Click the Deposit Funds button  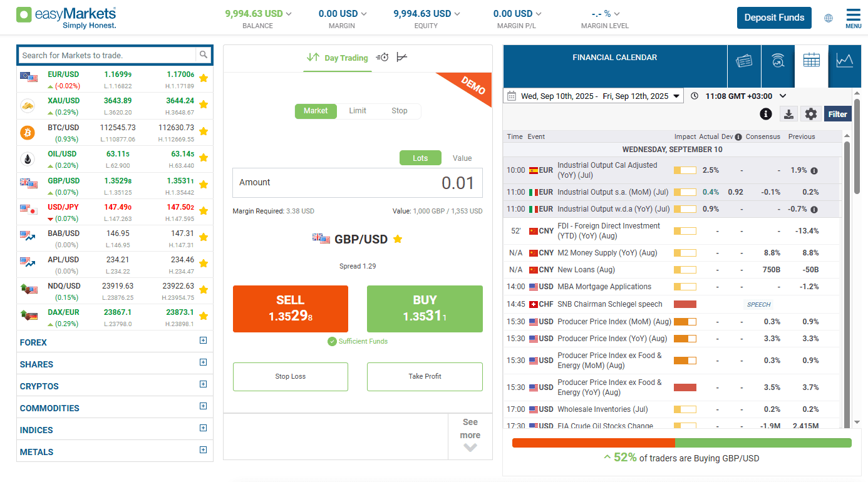tap(774, 18)
